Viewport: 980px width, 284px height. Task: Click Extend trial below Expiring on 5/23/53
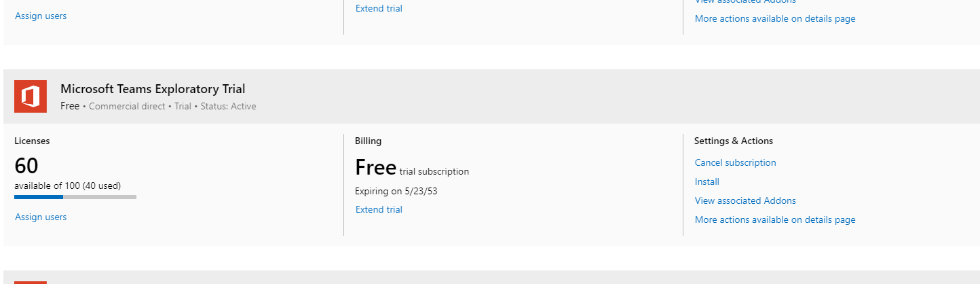tap(379, 209)
